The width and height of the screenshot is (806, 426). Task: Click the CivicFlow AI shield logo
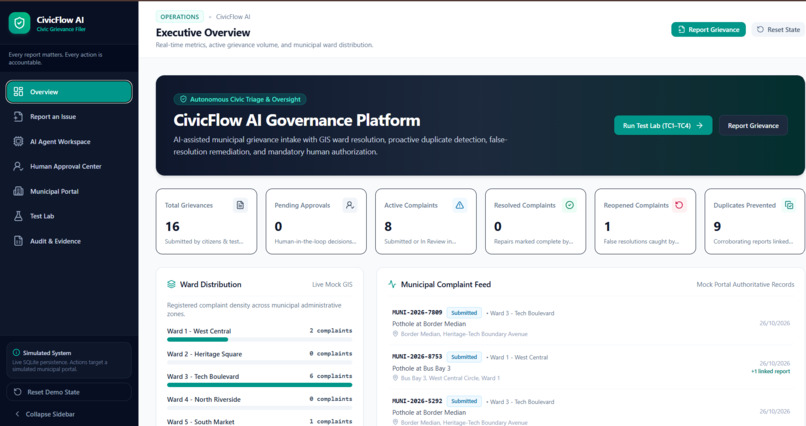coord(20,23)
